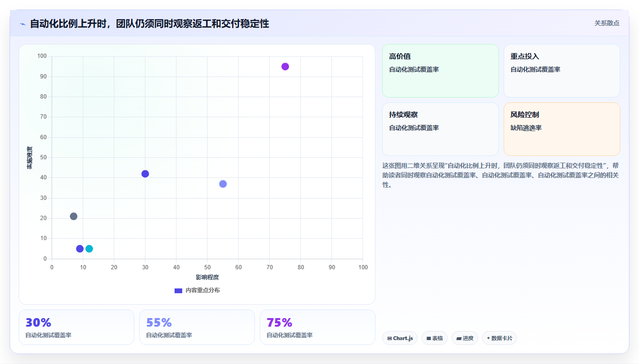Select the light blue data point at influence 55
Viewport: 639px width, 364px height.
click(x=223, y=184)
